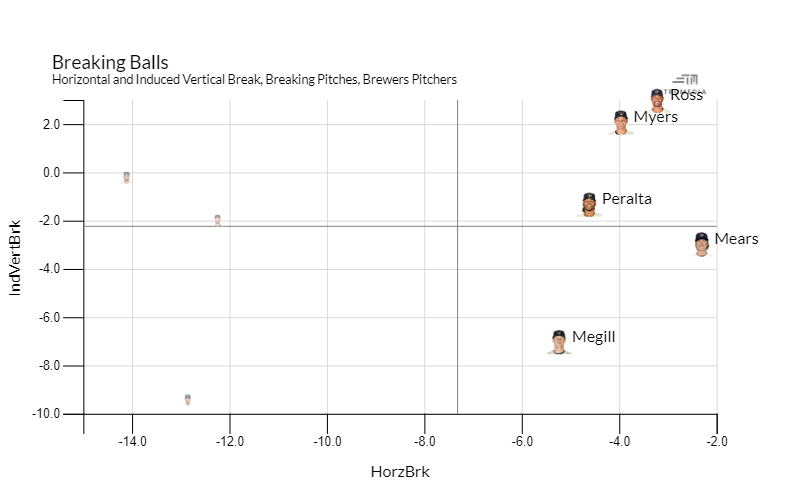Viewport: 800px width, 500px height.
Task: Click Ross's headshot marker
Action: 657,97
